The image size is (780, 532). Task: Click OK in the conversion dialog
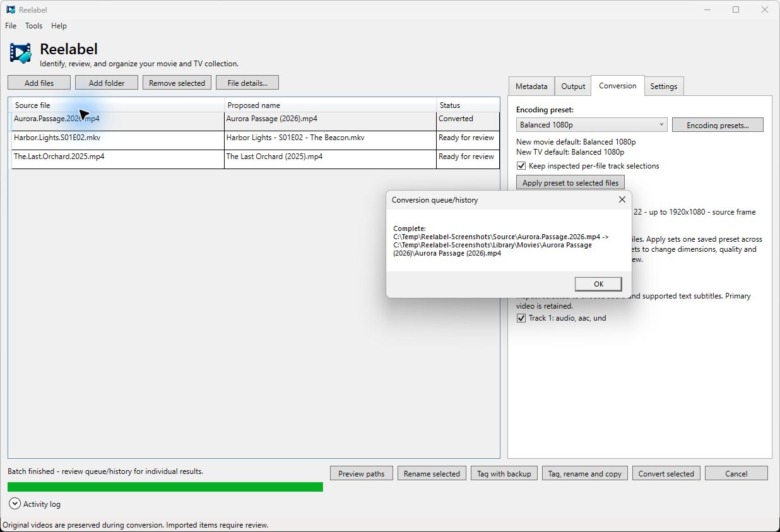(x=599, y=284)
